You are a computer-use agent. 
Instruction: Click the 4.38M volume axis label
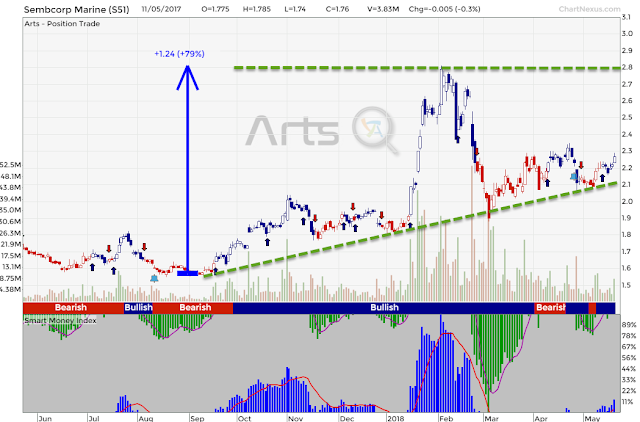click(11, 289)
